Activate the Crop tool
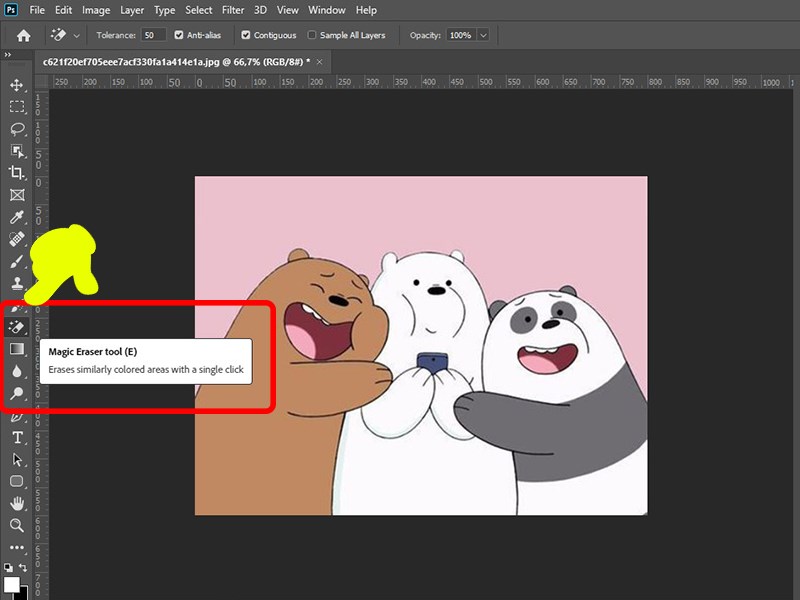 click(17, 173)
